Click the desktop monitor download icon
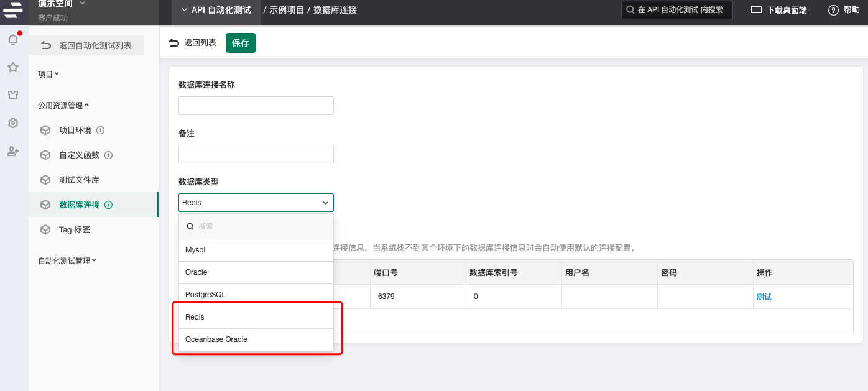The height and width of the screenshot is (391, 868). tap(756, 10)
